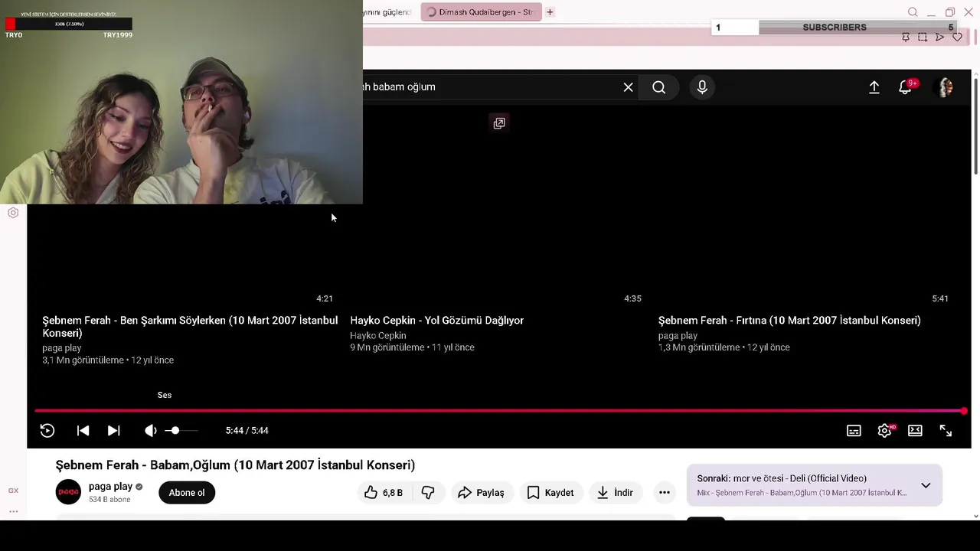Open the account profile avatar
Viewport: 980px width, 551px height.
pyautogui.click(x=946, y=87)
